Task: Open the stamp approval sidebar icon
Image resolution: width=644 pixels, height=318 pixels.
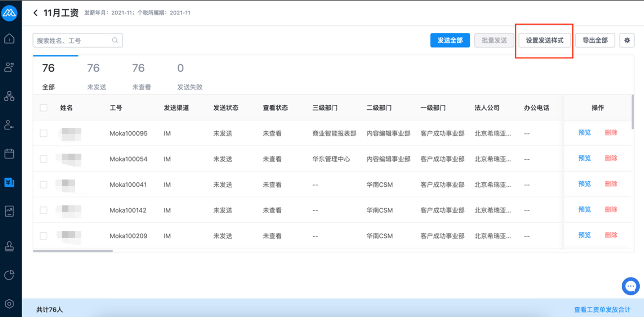Action: pyautogui.click(x=9, y=246)
